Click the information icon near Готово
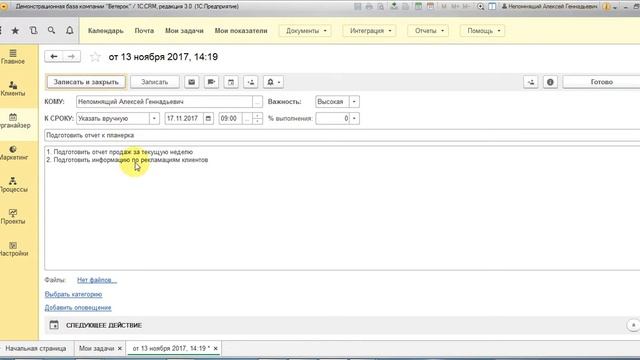Viewport: 640px width, 360px height. [x=550, y=82]
